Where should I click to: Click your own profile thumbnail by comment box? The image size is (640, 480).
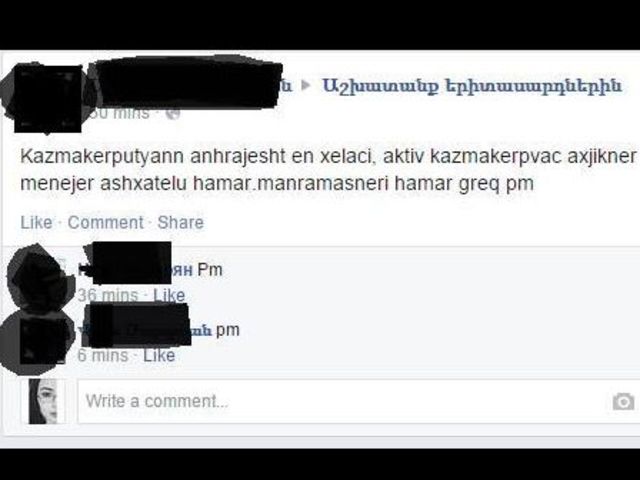pyautogui.click(x=43, y=401)
